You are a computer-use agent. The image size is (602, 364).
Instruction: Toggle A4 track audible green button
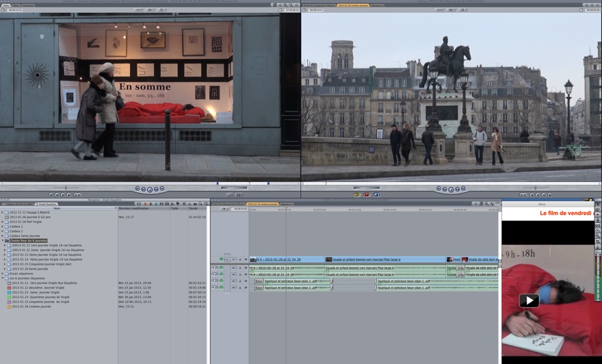coord(221,287)
